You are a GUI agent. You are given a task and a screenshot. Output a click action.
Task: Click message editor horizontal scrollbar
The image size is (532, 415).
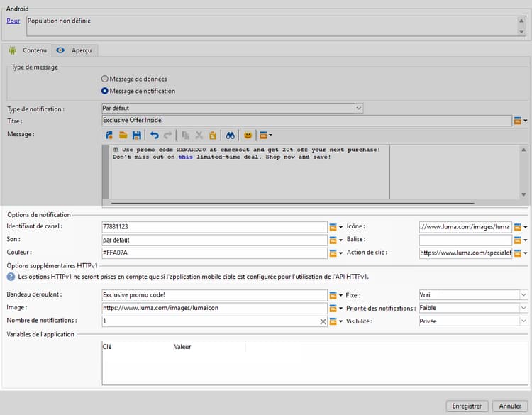tap(292, 204)
